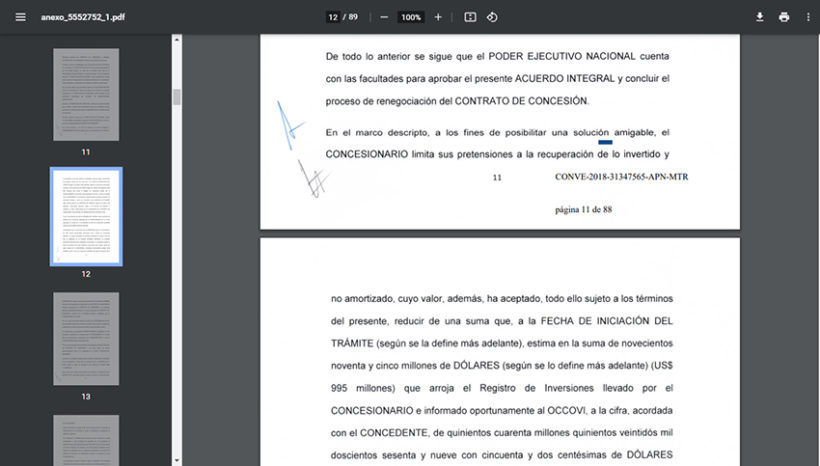Image resolution: width=820 pixels, height=466 pixels.
Task: Click the anexo_5552752_1.pdf file title
Action: click(83, 17)
